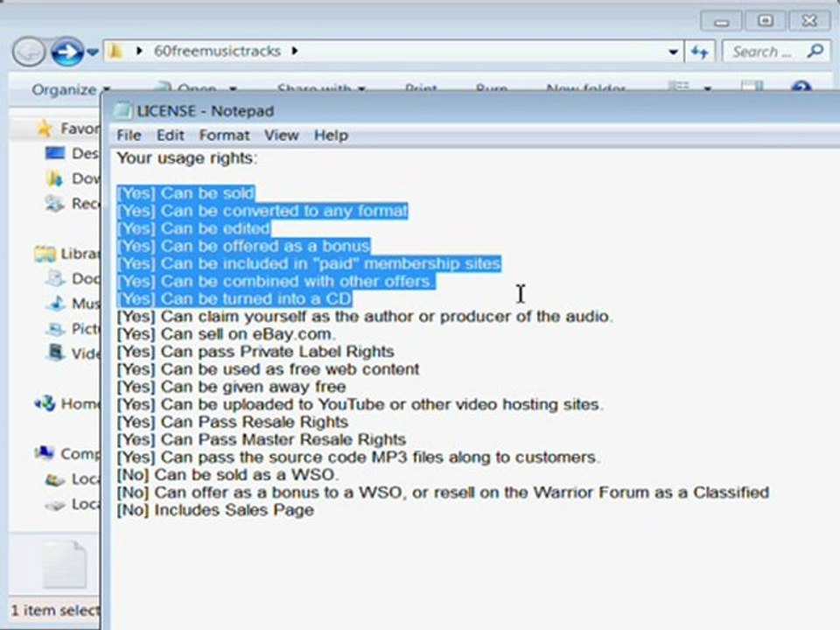
Task: Select the second Local Disk drive icon
Action: click(x=54, y=504)
